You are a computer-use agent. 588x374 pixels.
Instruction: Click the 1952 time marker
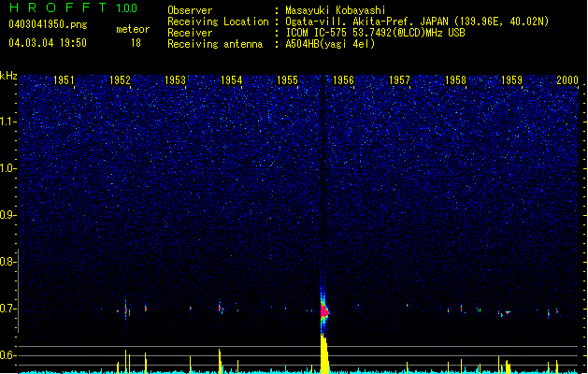120,80
